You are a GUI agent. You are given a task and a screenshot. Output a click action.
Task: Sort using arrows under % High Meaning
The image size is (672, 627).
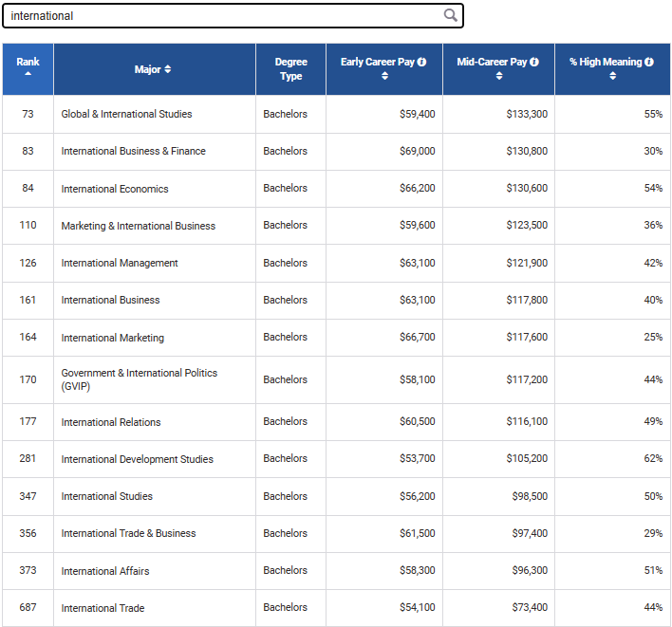coord(612,77)
